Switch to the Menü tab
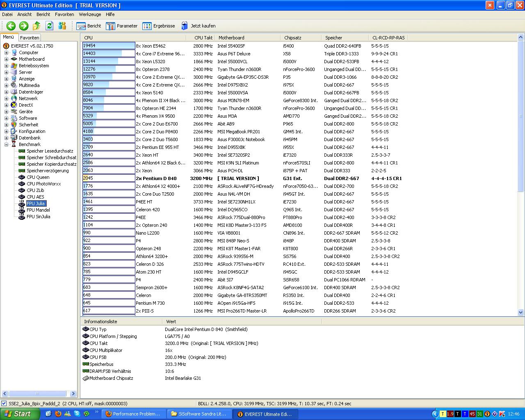The height and width of the screenshot is (420, 525). [x=9, y=37]
